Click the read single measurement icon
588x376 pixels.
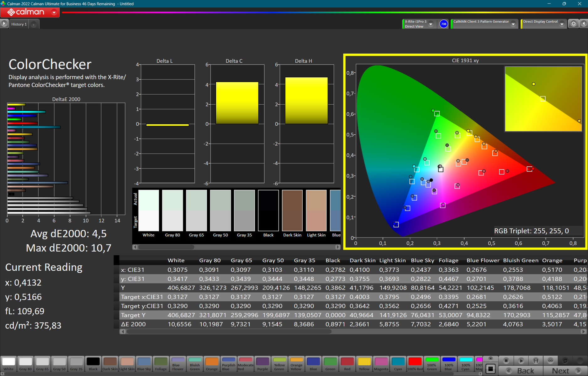[x=536, y=361]
